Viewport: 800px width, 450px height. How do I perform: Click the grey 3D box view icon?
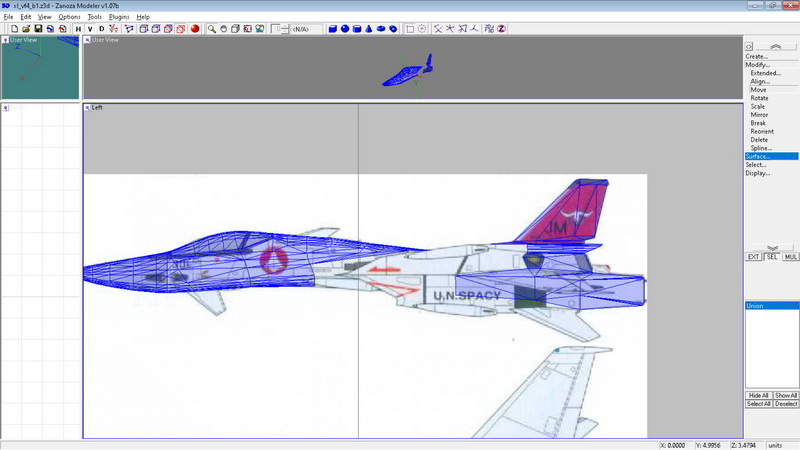tap(235, 29)
